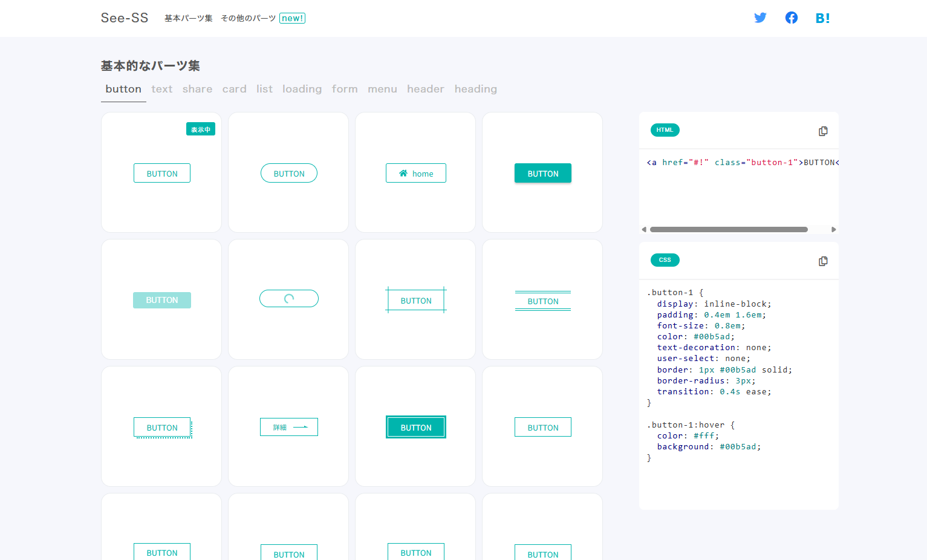Switch to the loading tab
The height and width of the screenshot is (560, 927).
pyautogui.click(x=302, y=89)
